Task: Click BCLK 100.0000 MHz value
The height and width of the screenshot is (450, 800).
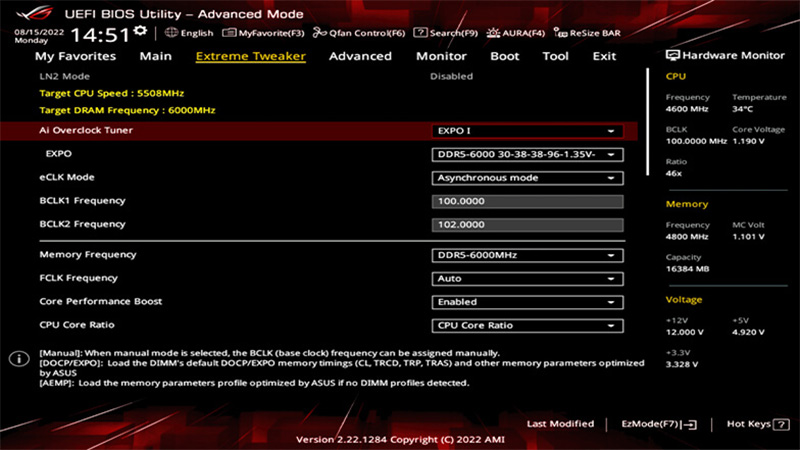Action: tap(696, 141)
